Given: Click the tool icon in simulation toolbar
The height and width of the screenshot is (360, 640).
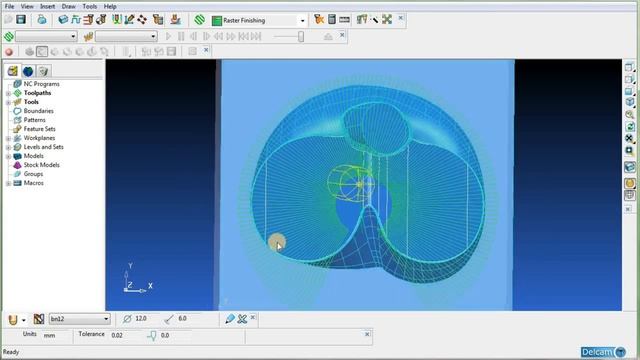Looking at the screenshot, I should 88,37.
